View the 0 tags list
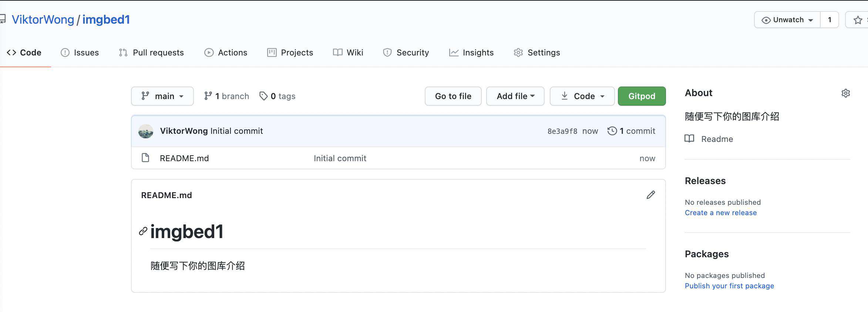 (x=277, y=96)
